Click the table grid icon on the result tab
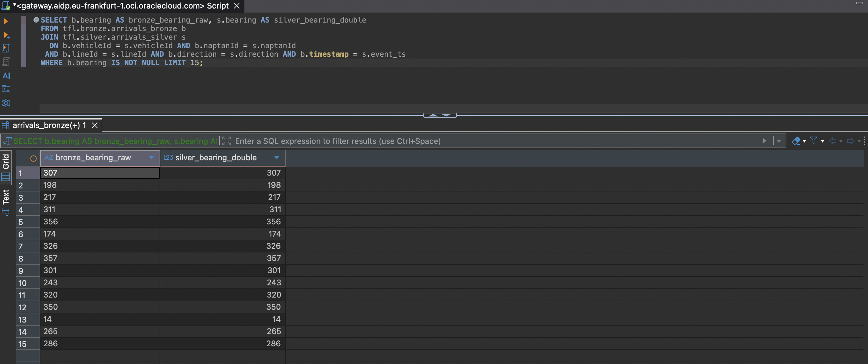The image size is (868, 364). click(6, 125)
